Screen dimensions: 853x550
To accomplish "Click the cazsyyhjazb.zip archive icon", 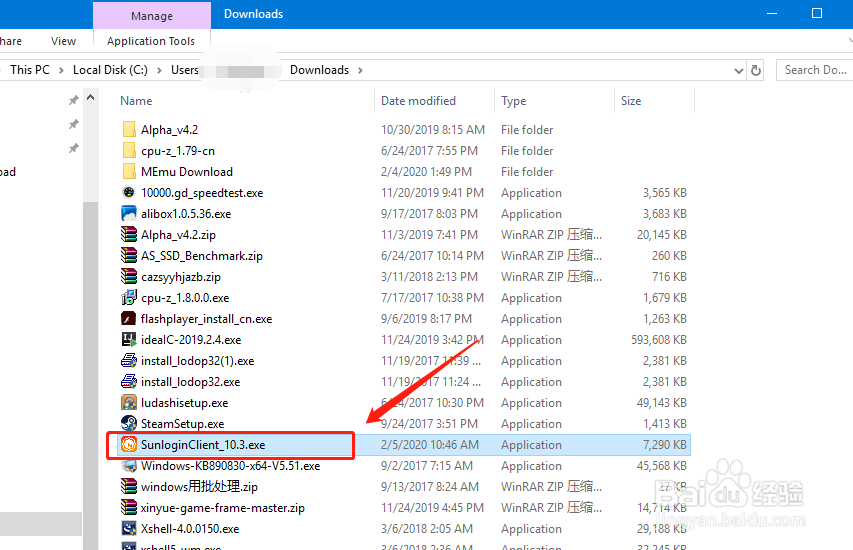I will (x=129, y=277).
